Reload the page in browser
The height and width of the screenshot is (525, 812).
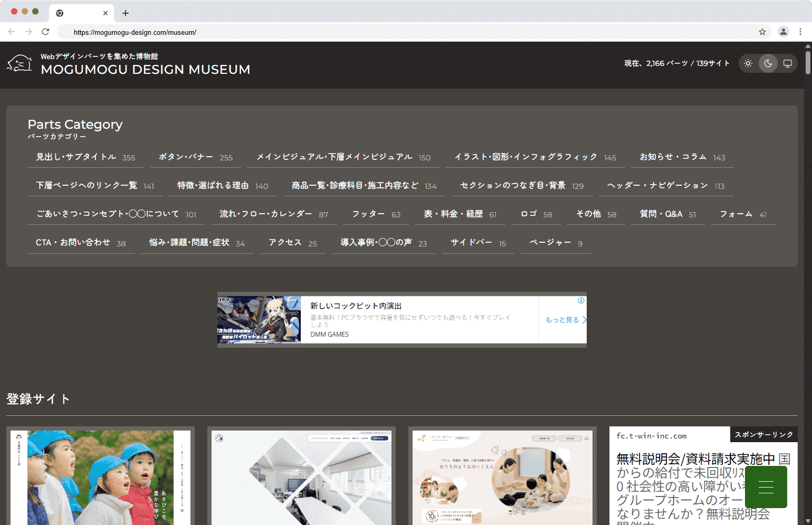(45, 32)
